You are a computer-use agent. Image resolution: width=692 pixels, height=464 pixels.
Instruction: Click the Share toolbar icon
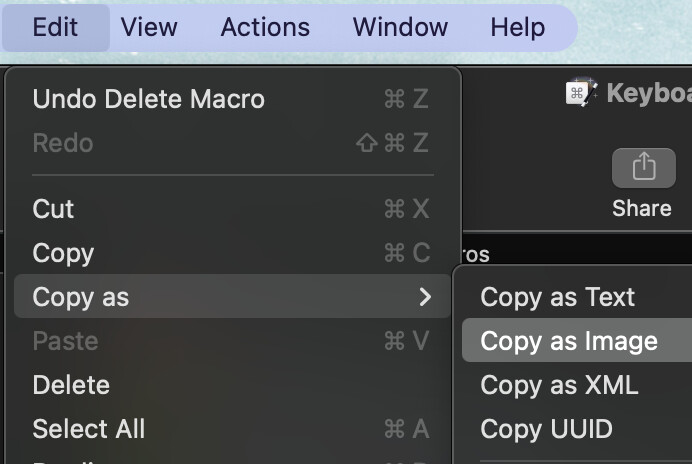pyautogui.click(x=643, y=168)
